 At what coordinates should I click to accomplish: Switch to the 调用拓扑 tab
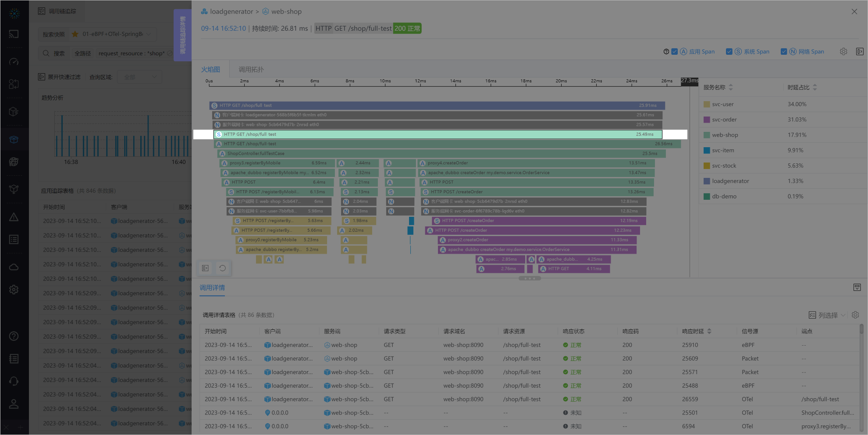(251, 70)
